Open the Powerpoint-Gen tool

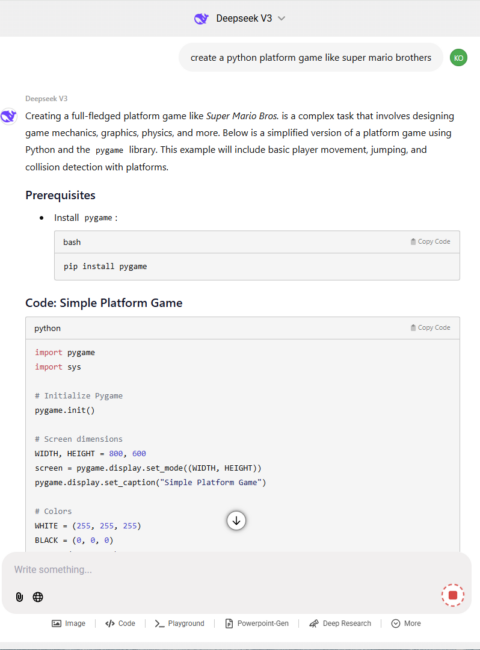(x=257, y=623)
